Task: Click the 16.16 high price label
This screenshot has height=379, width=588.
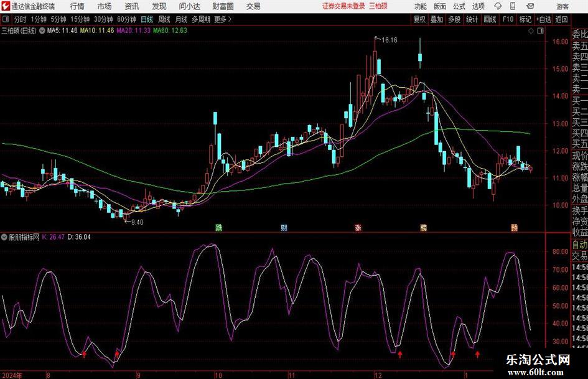Action: [390, 40]
